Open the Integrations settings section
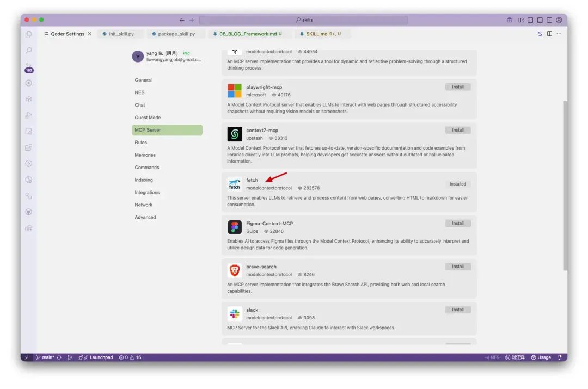Image resolution: width=588 pixels, height=389 pixels. pos(167,192)
